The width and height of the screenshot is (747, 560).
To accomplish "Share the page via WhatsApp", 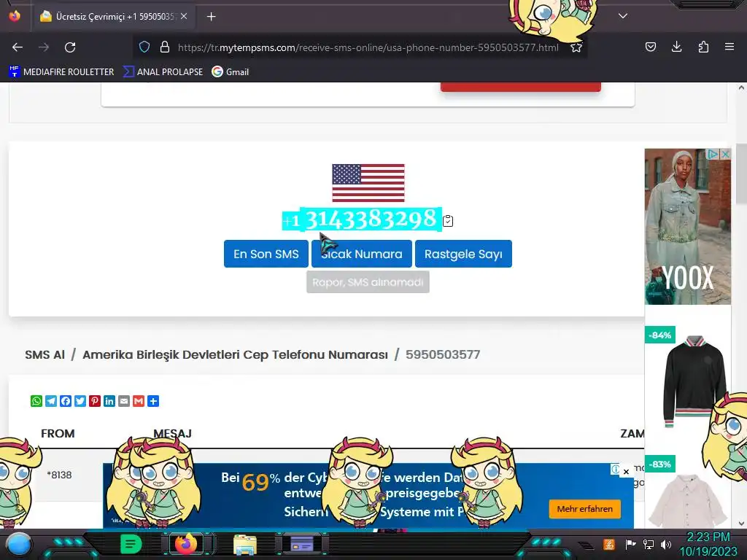I will (x=36, y=401).
